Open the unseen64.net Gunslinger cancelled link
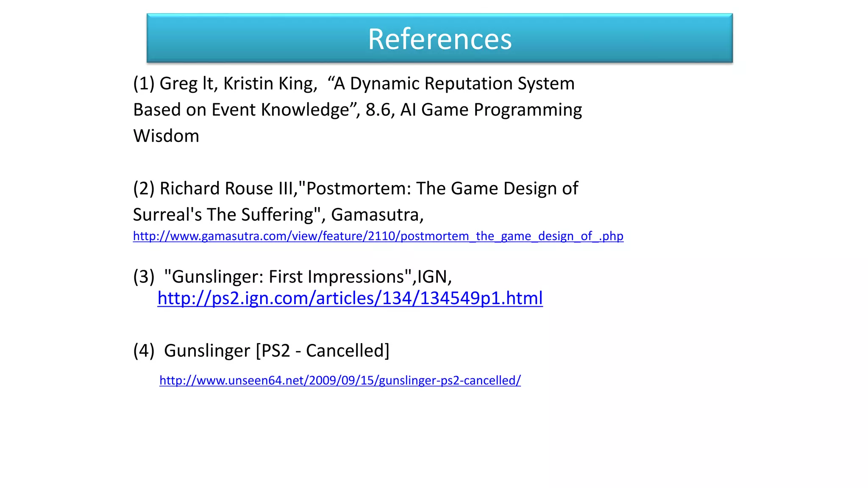The height and width of the screenshot is (488, 868). 340,380
